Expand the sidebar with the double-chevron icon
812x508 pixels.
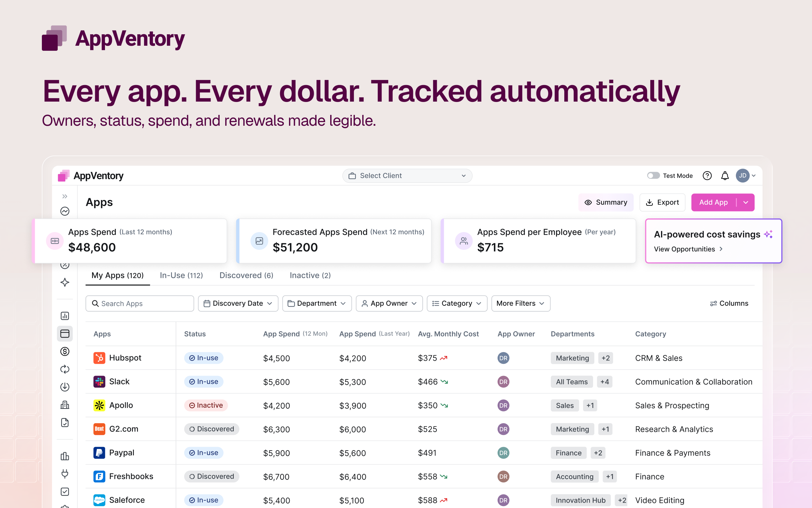(65, 196)
